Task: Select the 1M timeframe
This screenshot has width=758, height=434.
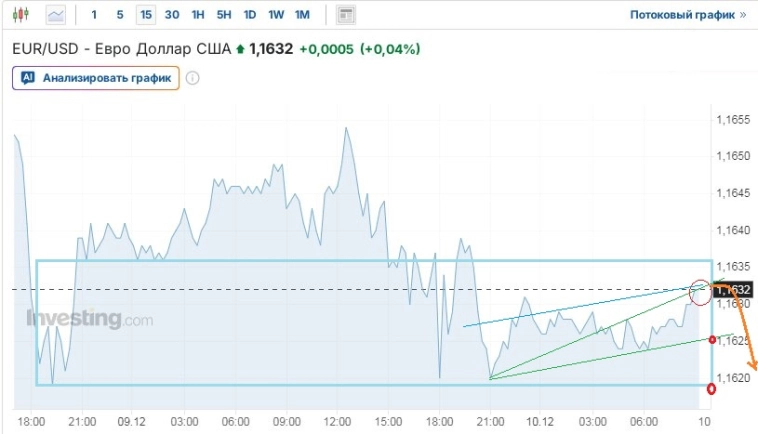Action: 302,15
